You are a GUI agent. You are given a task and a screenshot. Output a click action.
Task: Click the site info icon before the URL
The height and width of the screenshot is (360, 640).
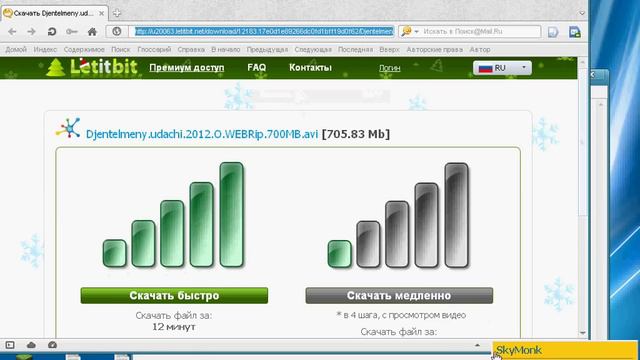pyautogui.click(x=117, y=31)
